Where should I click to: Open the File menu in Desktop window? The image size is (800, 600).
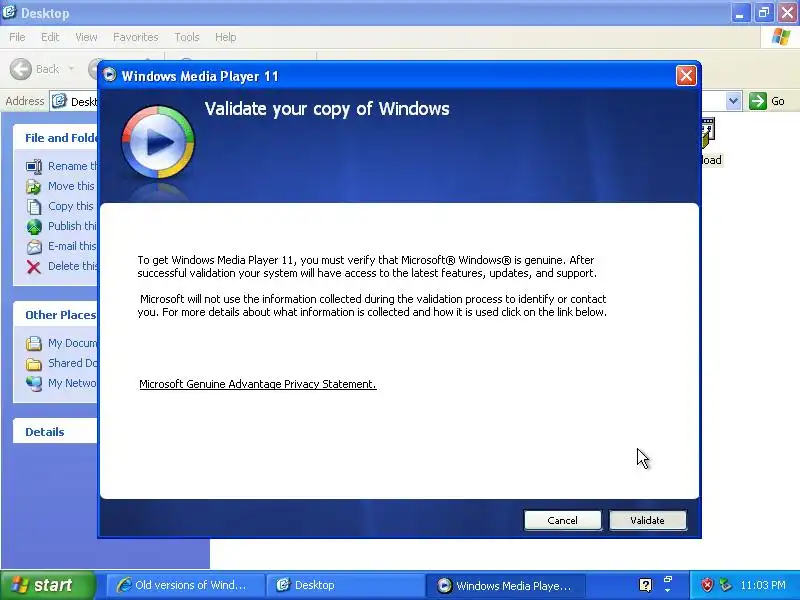point(17,37)
